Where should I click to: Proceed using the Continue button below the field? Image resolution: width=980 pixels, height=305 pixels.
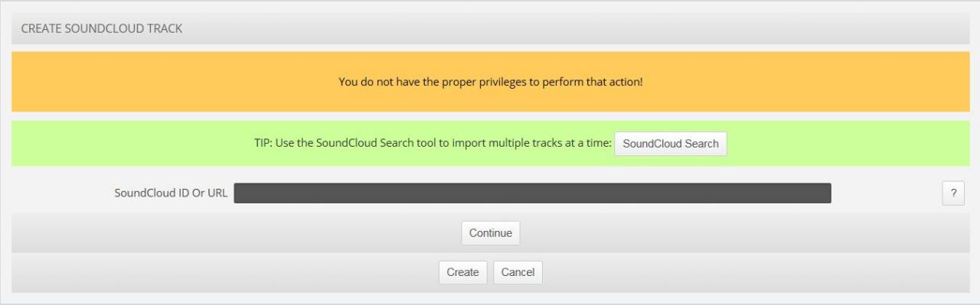[x=491, y=233]
